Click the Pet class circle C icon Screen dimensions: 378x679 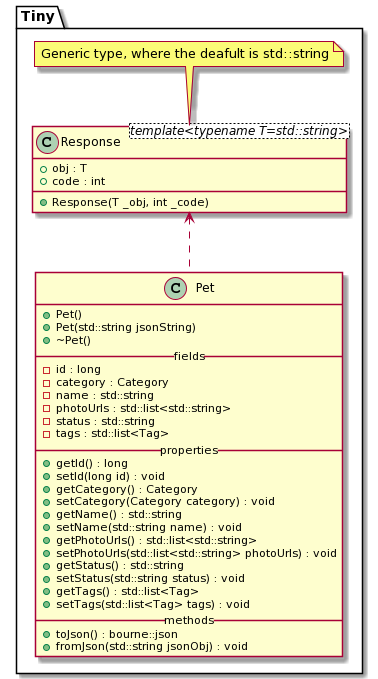(175, 288)
